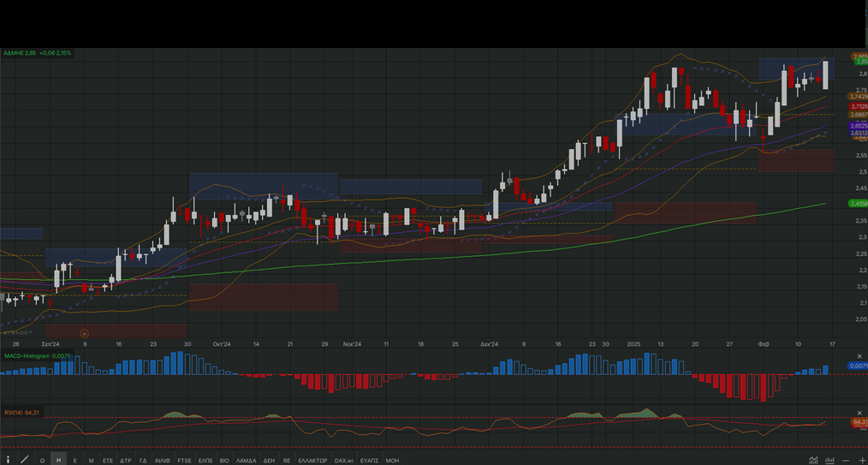
Task: Load the ΕΛΠΕ symbol chart
Action: [x=206, y=460]
